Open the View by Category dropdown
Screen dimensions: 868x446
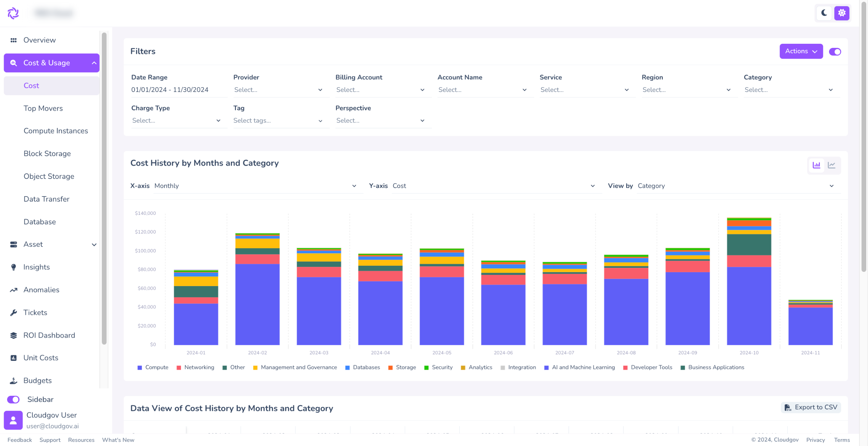point(735,186)
